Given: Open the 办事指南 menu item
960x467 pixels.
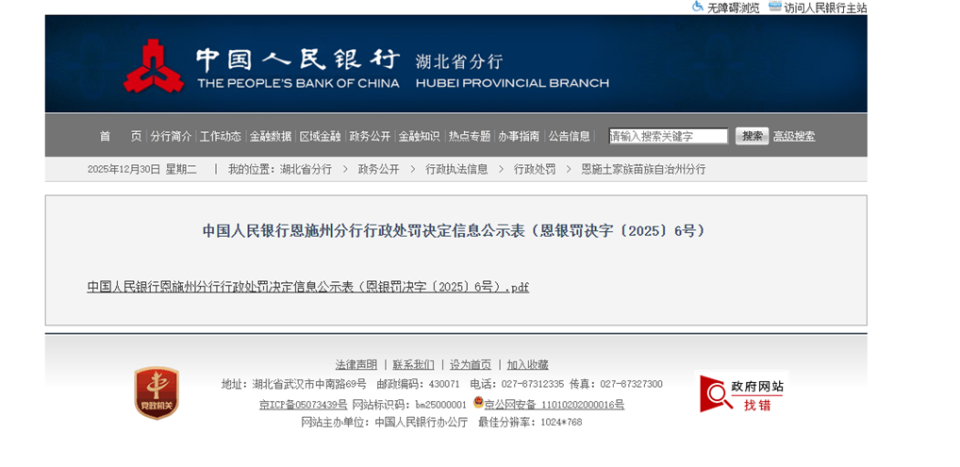Looking at the screenshot, I should coord(519,136).
